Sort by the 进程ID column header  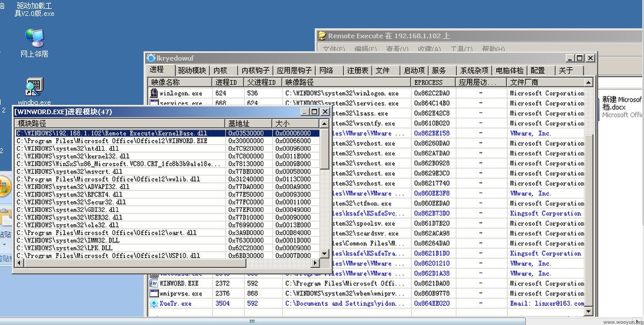228,82
